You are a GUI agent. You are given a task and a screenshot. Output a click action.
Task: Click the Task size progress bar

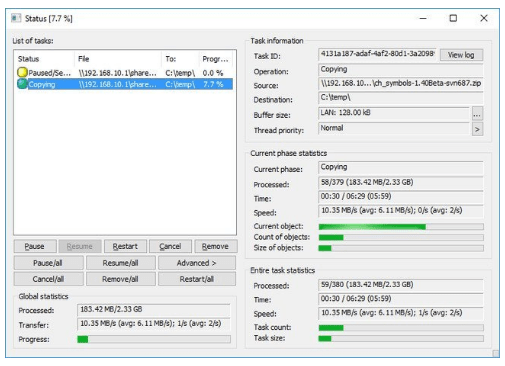401,339
